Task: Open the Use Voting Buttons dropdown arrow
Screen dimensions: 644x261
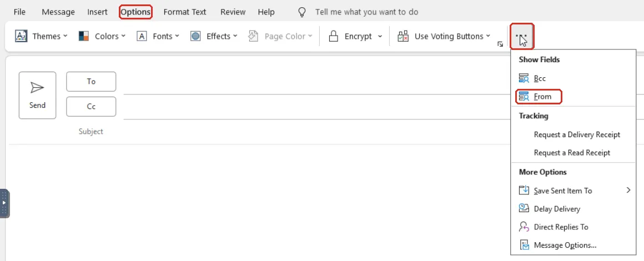Action: pos(488,36)
